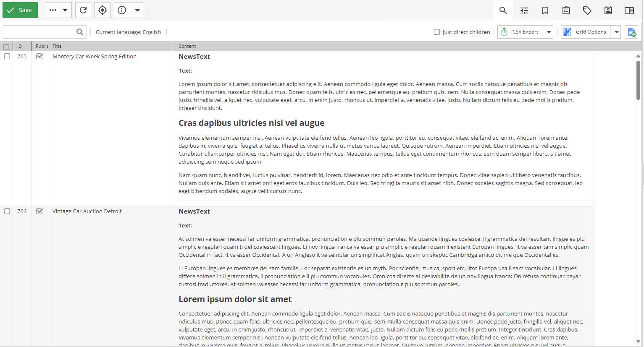Open the Tags panel icon
The width and height of the screenshot is (644, 347).
(587, 10)
